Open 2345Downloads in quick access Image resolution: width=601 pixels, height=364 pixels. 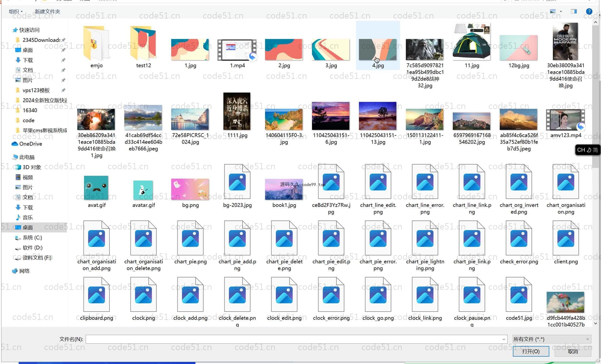[x=41, y=40]
